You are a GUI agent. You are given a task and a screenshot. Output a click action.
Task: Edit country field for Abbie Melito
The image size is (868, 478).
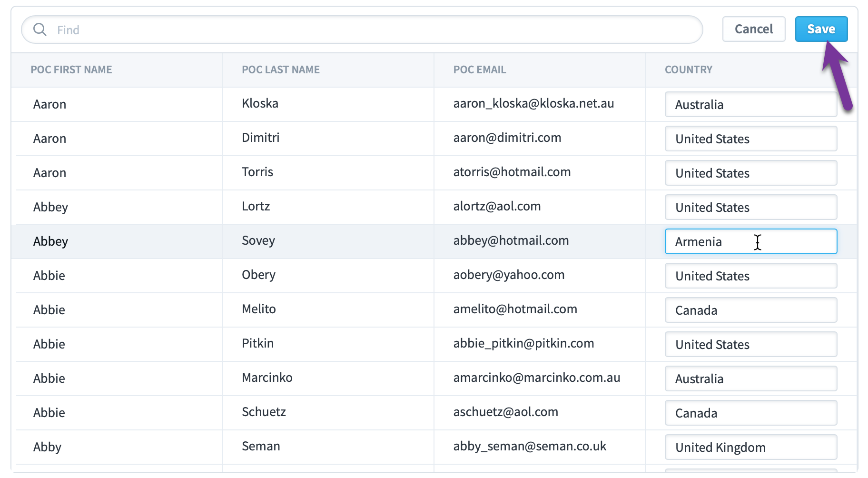[751, 310]
